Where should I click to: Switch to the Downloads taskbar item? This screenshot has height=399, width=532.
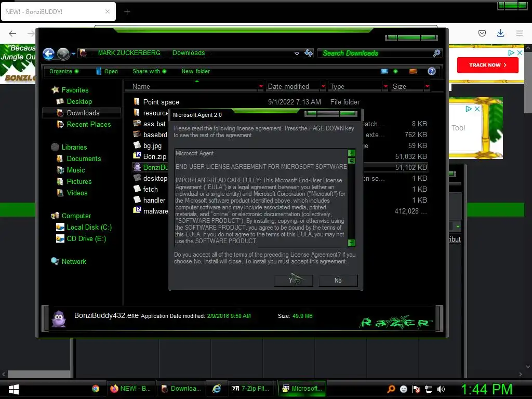pyautogui.click(x=181, y=389)
